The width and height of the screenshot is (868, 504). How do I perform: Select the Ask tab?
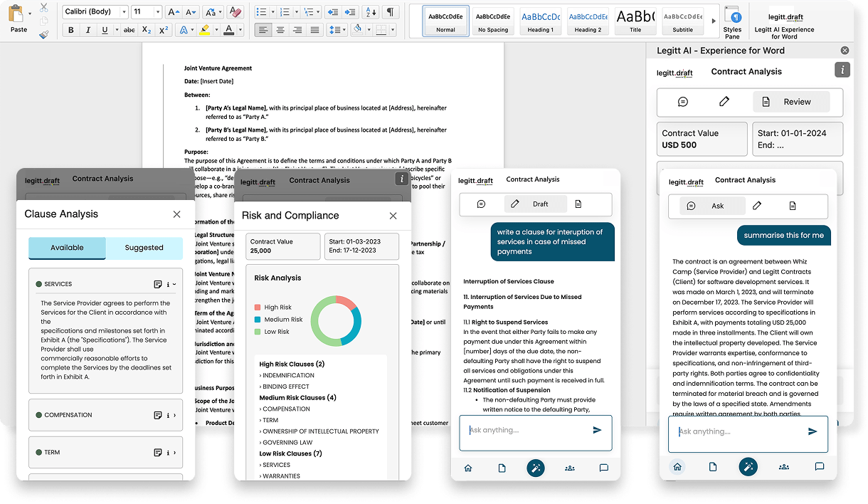pyautogui.click(x=711, y=206)
